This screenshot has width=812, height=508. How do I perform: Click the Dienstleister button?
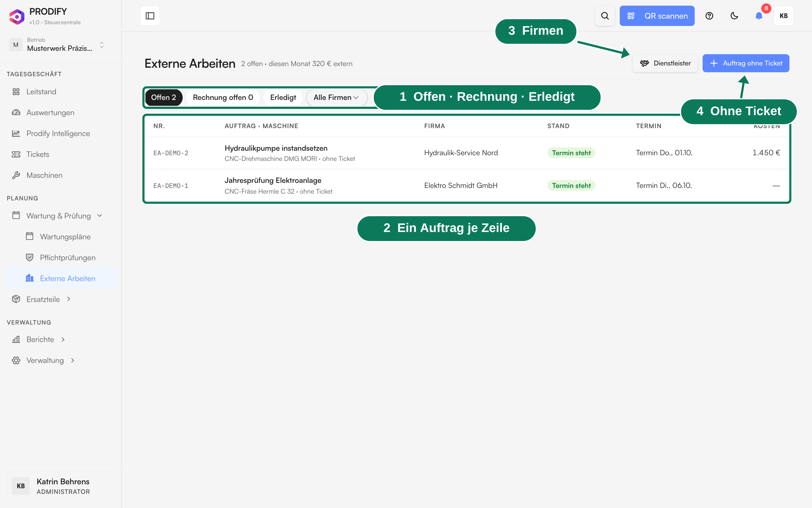[x=665, y=63]
